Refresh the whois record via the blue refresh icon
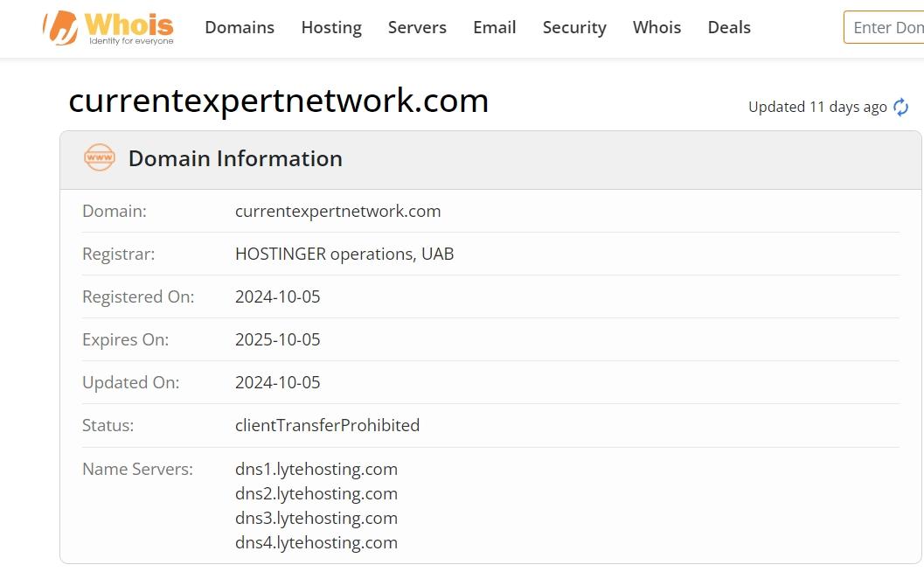The image size is (924, 572). click(900, 108)
